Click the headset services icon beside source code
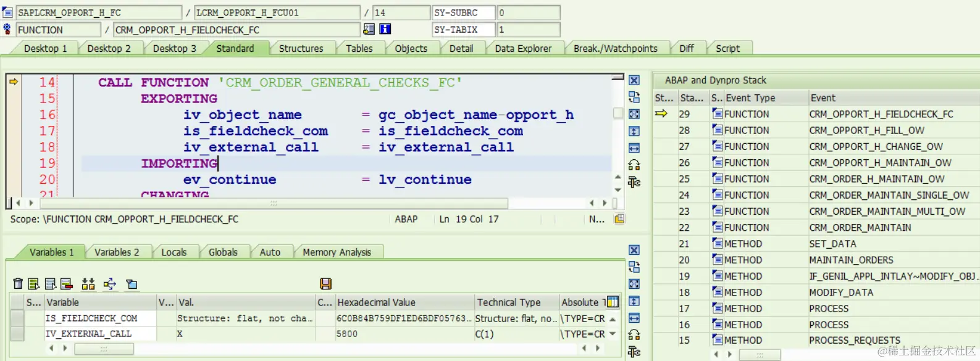Image resolution: width=980 pixels, height=361 pixels. click(634, 165)
